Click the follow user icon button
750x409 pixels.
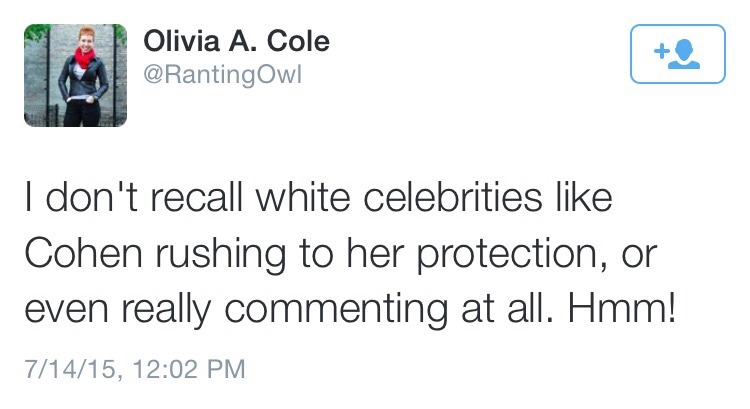pos(677,53)
